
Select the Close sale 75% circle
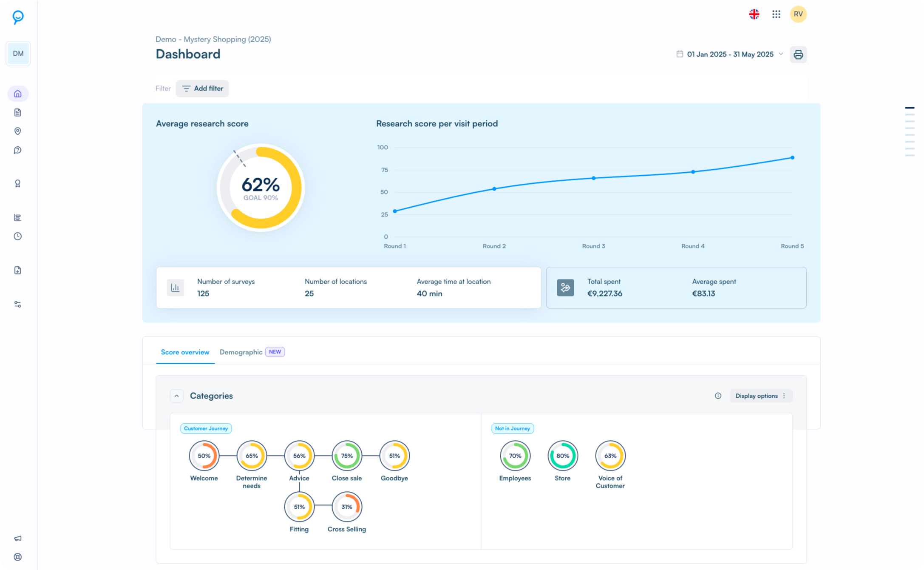[x=347, y=456]
